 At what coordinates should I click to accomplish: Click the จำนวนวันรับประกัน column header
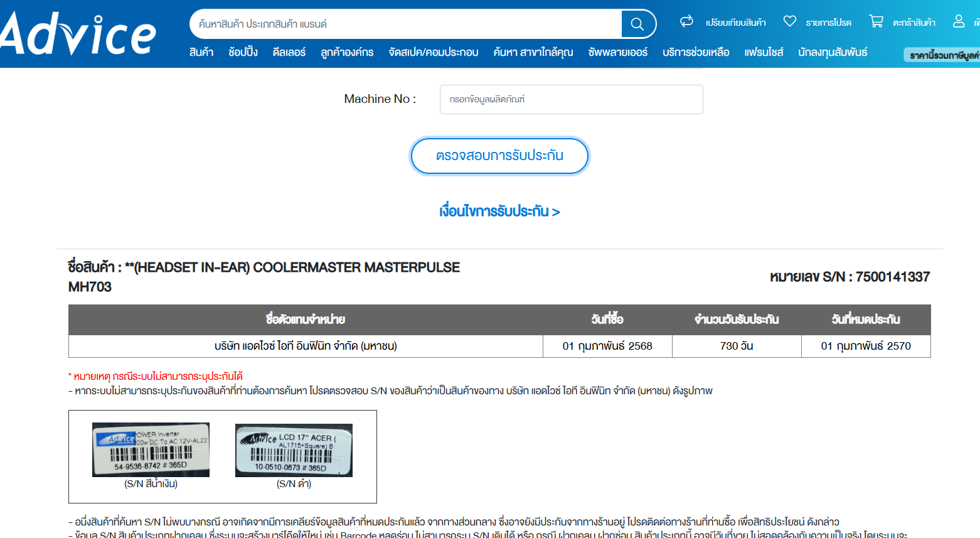[x=737, y=320]
